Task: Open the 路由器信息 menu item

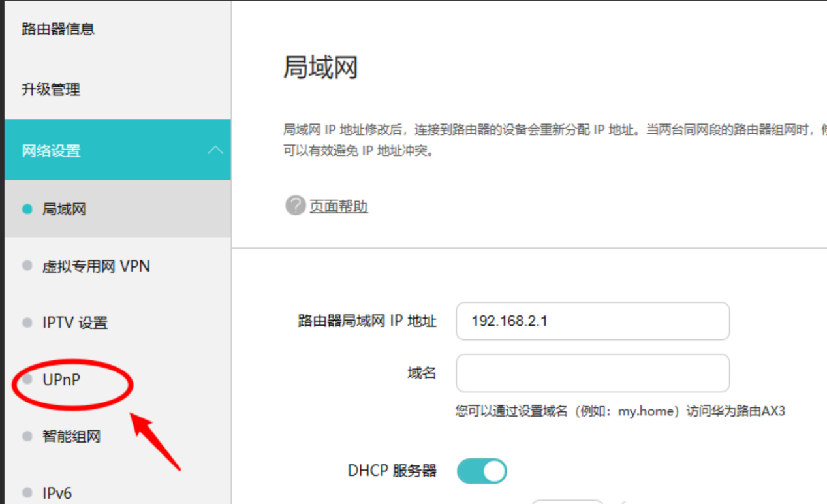Action: point(58,29)
